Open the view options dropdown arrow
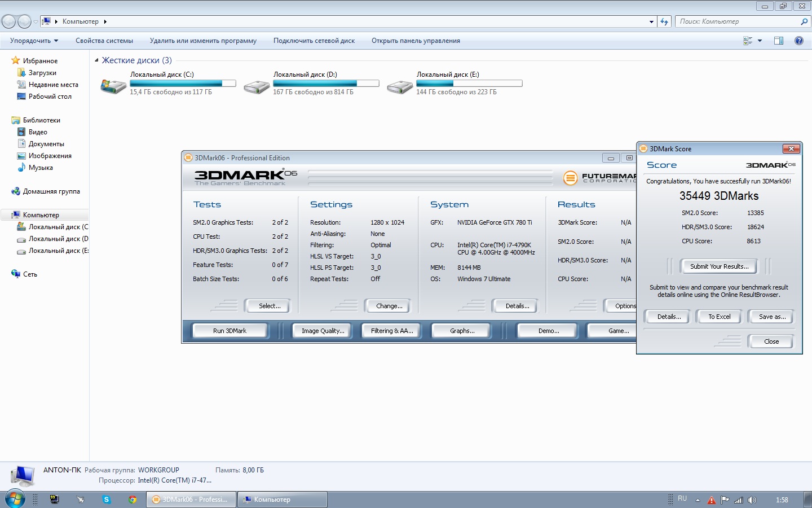This screenshot has height=508, width=812. [x=760, y=41]
